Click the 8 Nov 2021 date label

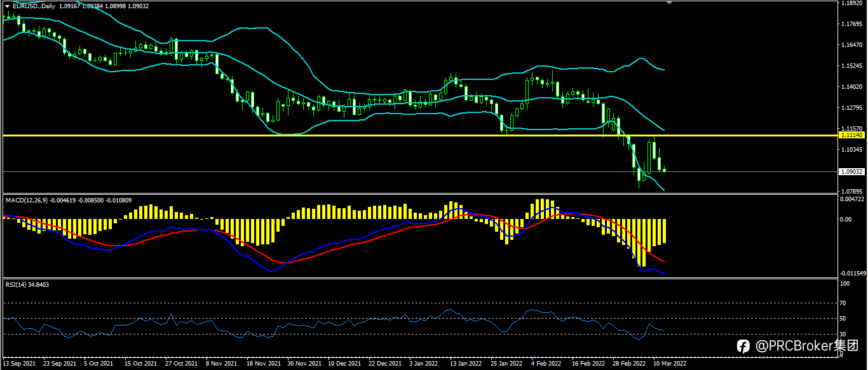(222, 364)
